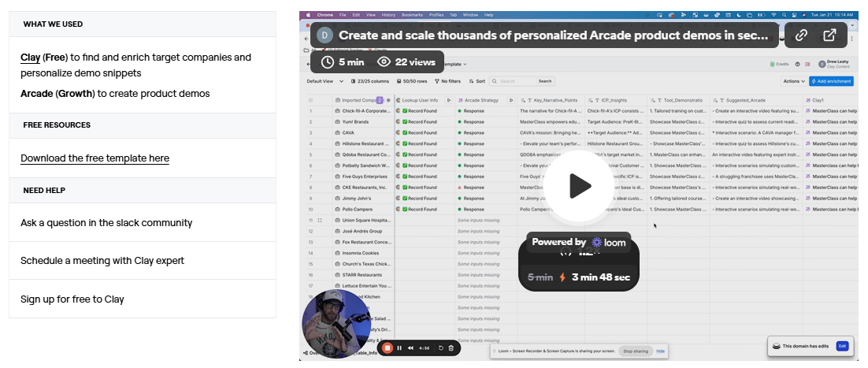The width and height of the screenshot is (868, 368).
Task: Click the '3 min 48 sec' speed badge
Action: click(579, 277)
